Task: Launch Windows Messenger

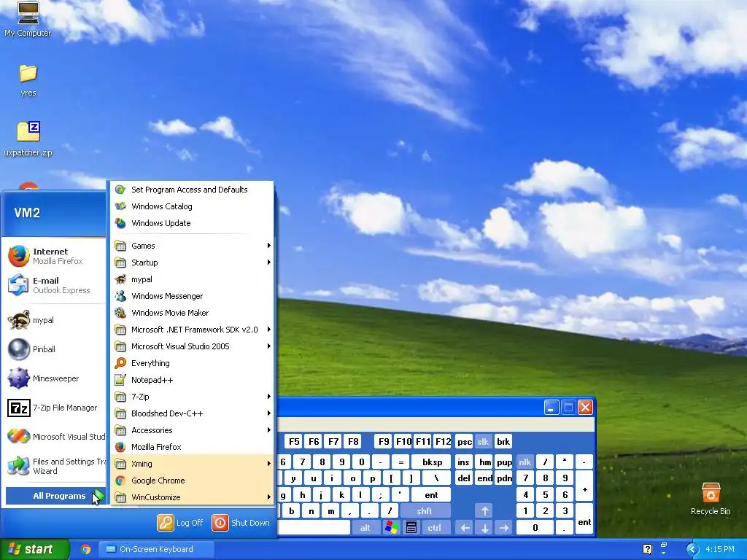Action: point(193,296)
